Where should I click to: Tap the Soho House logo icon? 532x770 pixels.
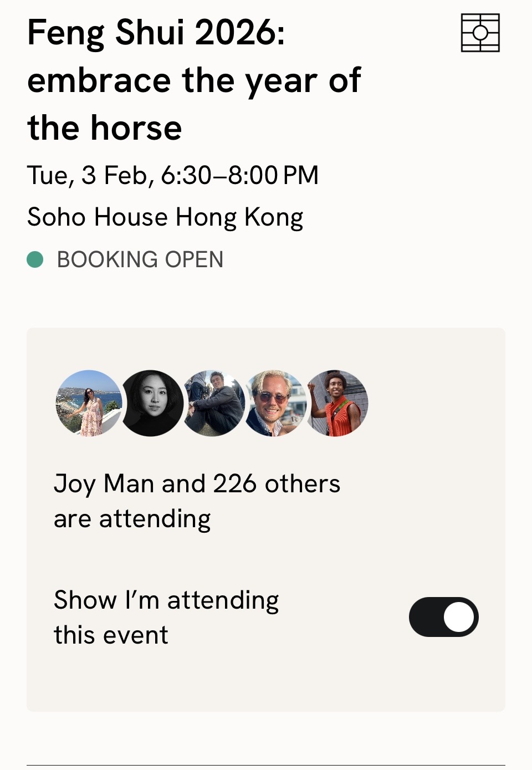(480, 33)
